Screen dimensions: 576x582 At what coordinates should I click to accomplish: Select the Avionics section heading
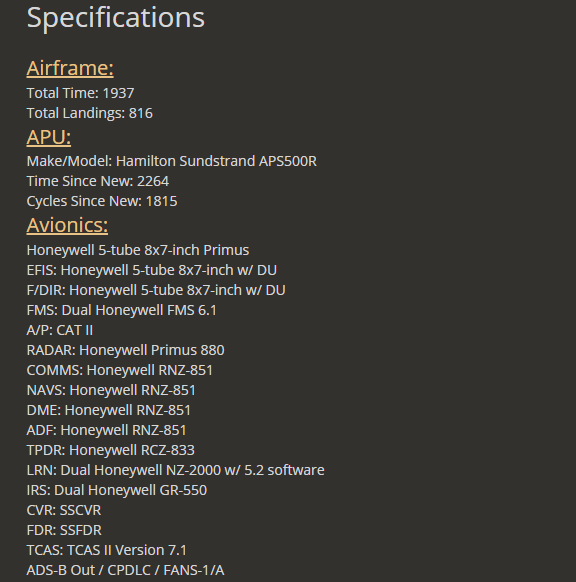(x=67, y=225)
